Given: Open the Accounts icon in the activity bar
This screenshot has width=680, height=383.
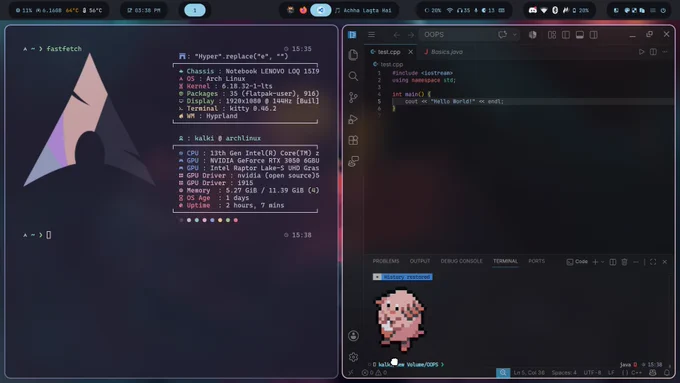Looking at the screenshot, I should point(353,336).
